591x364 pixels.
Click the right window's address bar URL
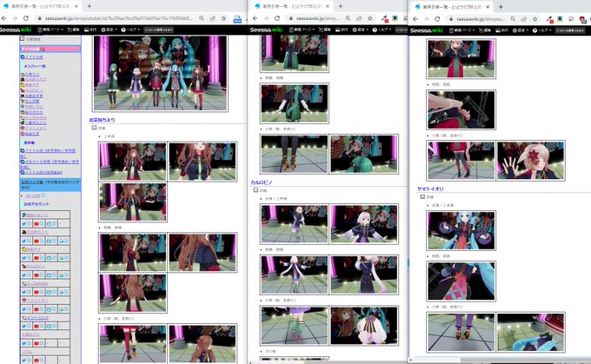(x=480, y=18)
